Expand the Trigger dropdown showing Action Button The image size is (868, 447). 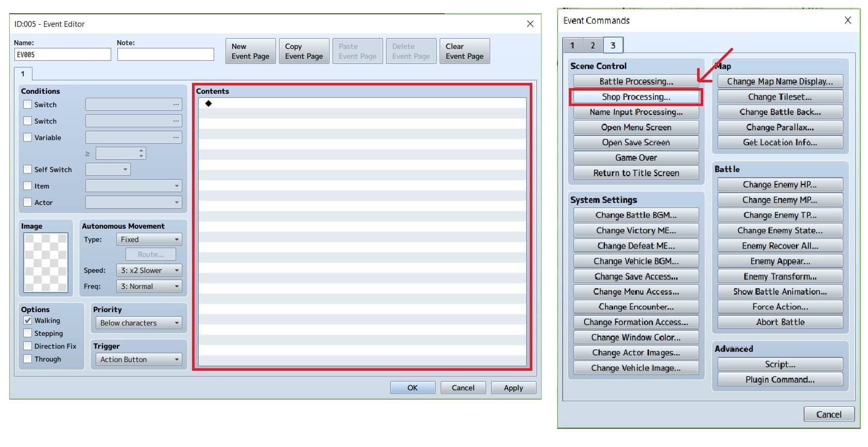(x=138, y=359)
